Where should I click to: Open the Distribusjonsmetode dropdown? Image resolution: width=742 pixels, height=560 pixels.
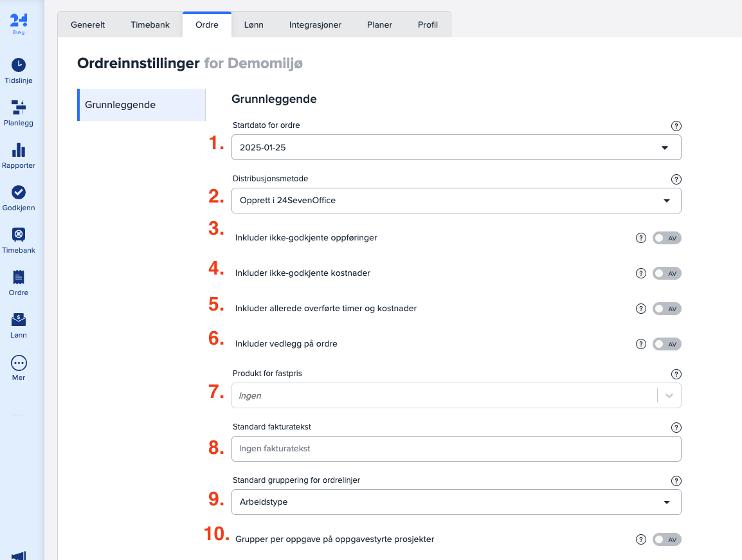456,201
